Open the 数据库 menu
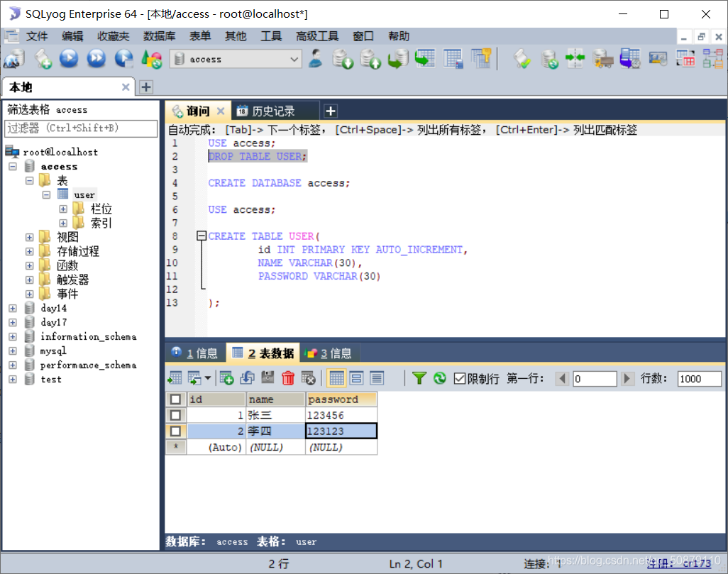 coord(159,36)
